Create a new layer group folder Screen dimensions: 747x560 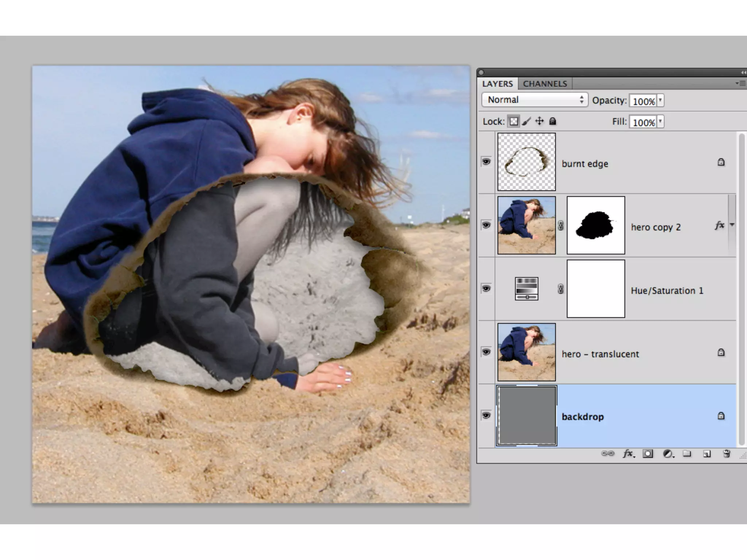pos(687,454)
